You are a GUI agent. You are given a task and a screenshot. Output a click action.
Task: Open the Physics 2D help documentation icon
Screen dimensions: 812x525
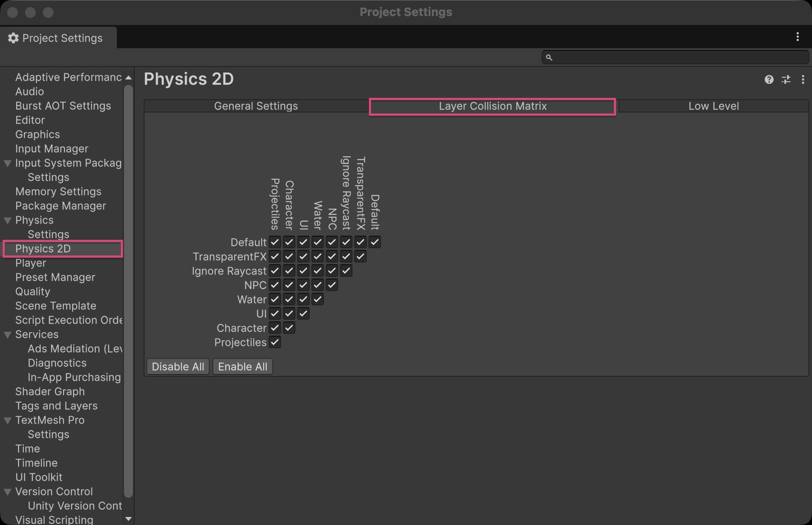point(769,79)
